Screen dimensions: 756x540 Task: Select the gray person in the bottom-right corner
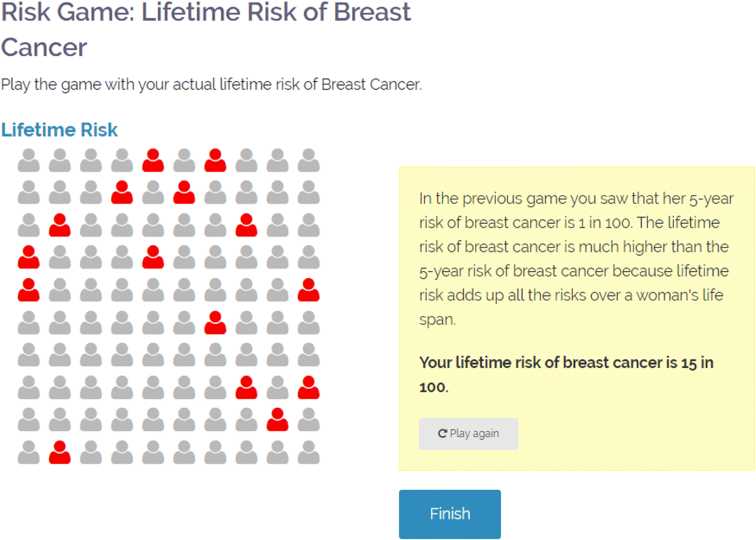(308, 453)
